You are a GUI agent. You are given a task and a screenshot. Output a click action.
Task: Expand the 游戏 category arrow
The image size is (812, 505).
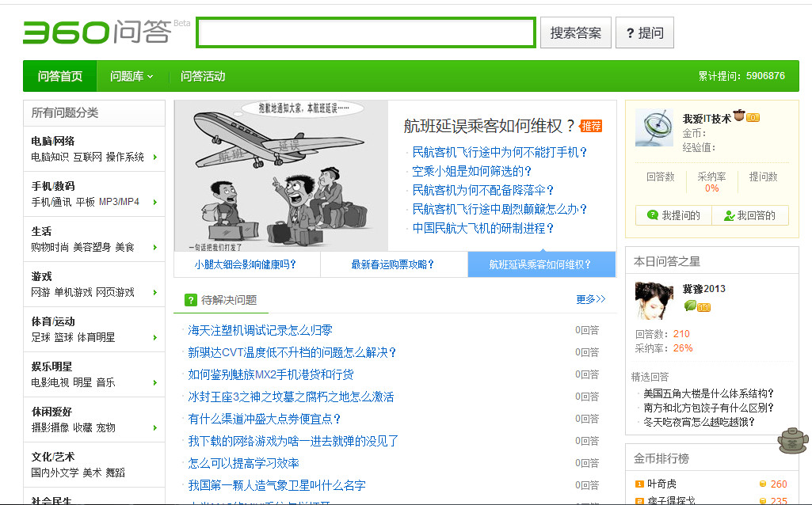[154, 292]
